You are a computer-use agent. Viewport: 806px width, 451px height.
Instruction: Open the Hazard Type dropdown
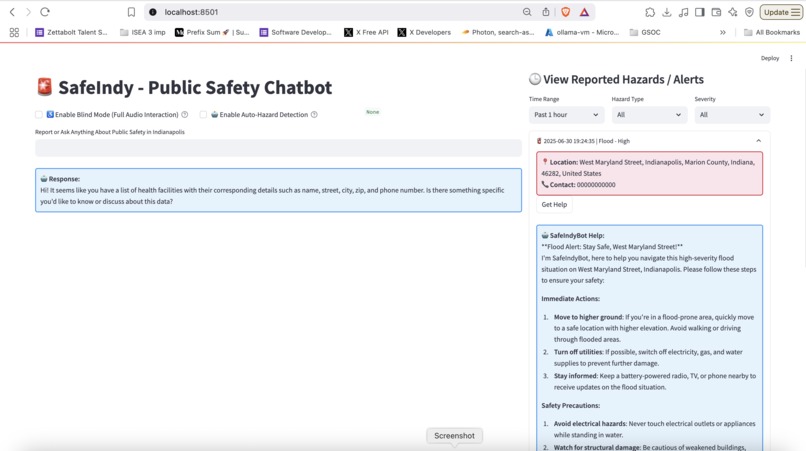pyautogui.click(x=649, y=115)
